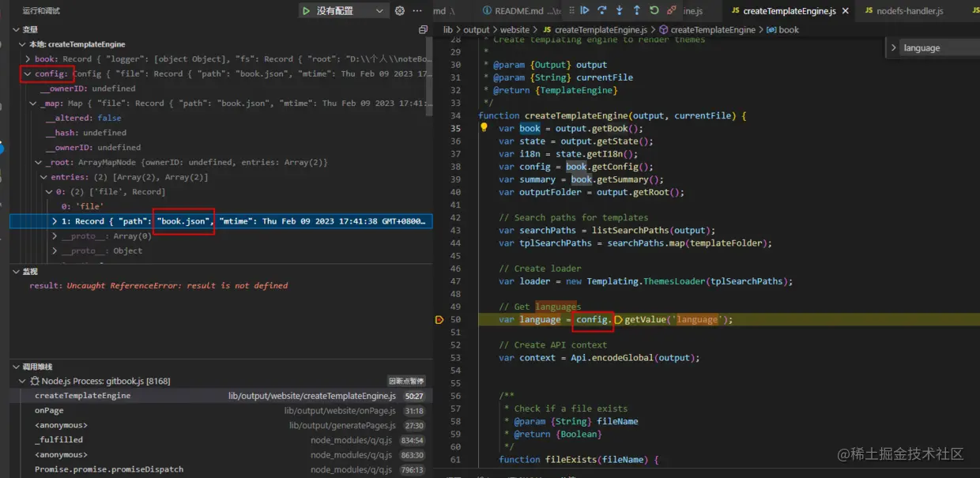Click the Continue debug button
Image resolution: width=980 pixels, height=478 pixels.
(585, 10)
